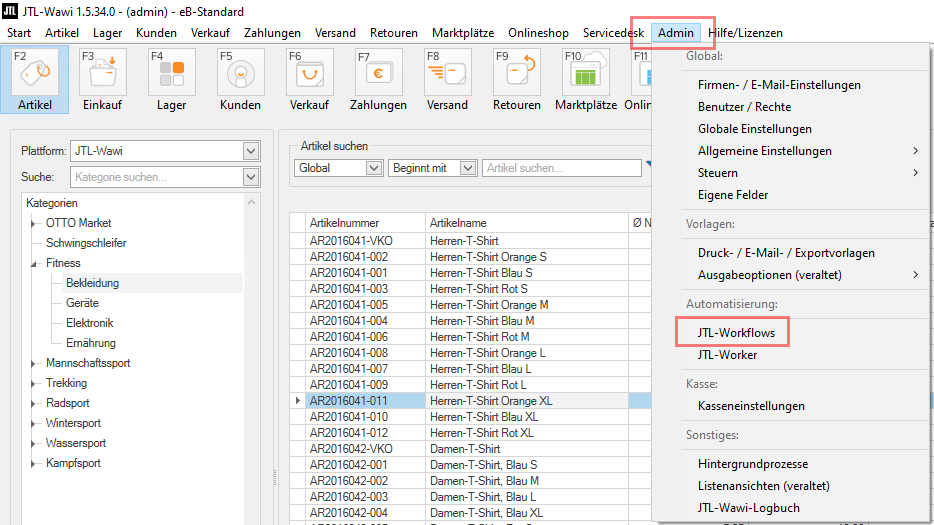Open the F3 Einkauf toolbar icon
Viewport: 934px width, 525px height.
[x=102, y=80]
